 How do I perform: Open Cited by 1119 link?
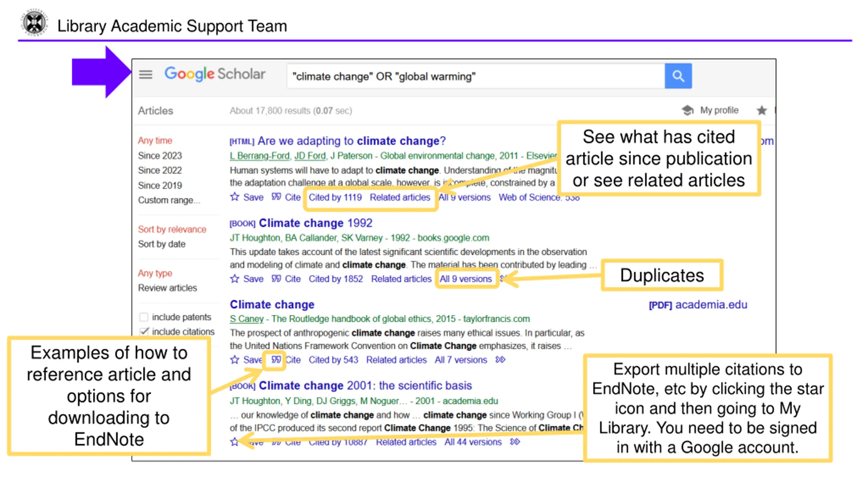coord(335,197)
